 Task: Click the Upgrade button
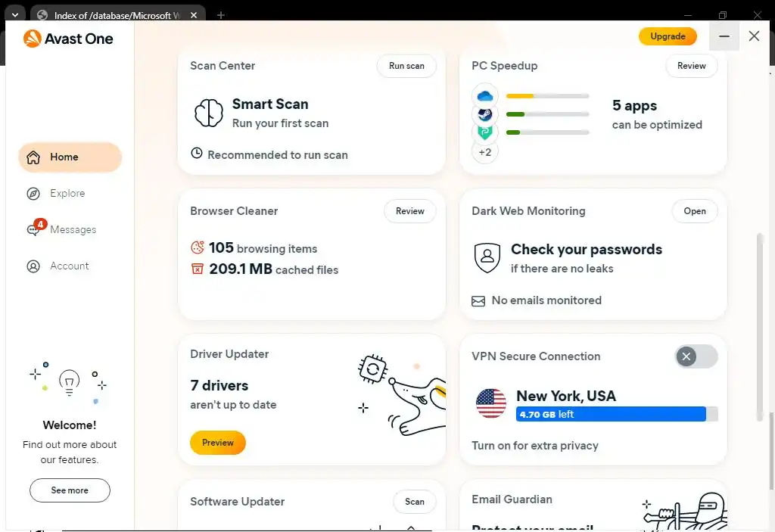(668, 36)
